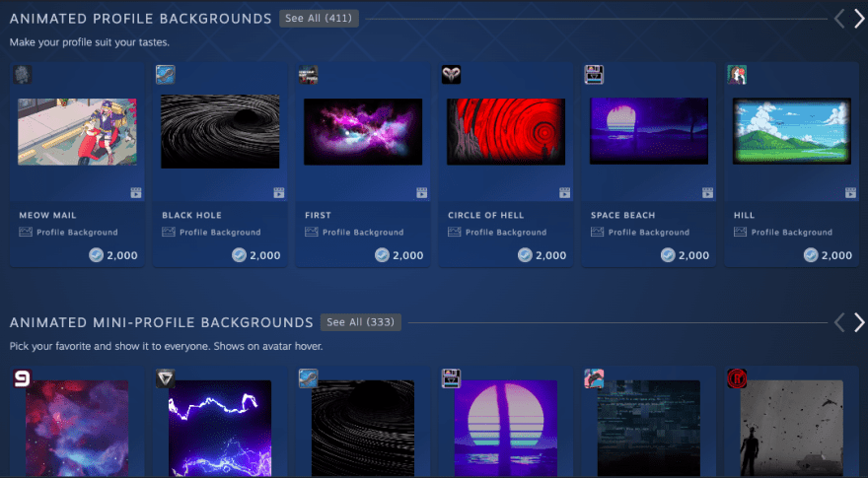Click the animated video badge on First thumbnail
Viewport: 868px width, 478px height.
click(421, 193)
